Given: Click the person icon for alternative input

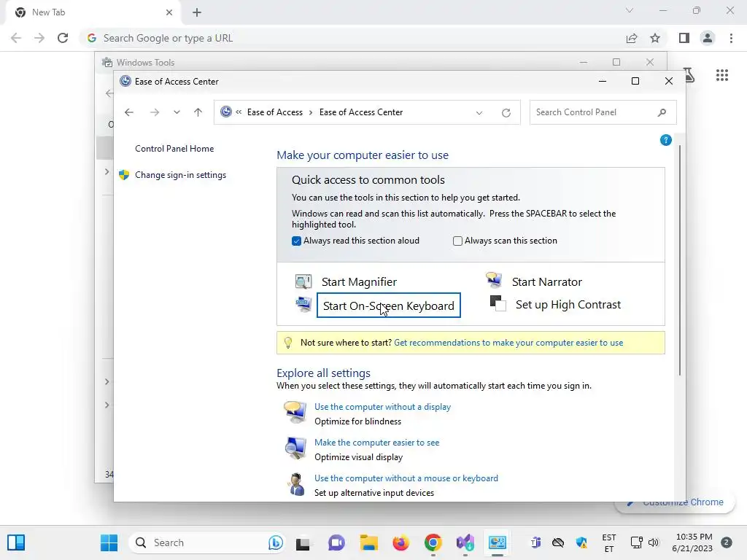Looking at the screenshot, I should click(296, 484).
